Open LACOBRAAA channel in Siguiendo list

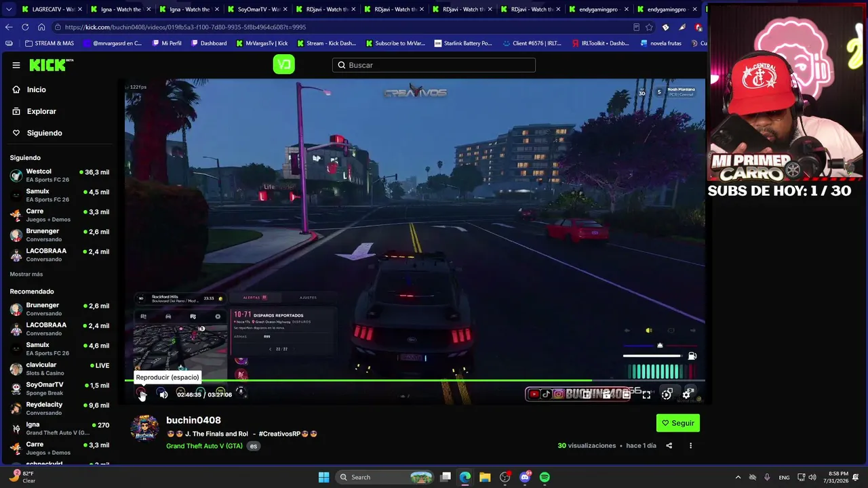(x=60, y=254)
